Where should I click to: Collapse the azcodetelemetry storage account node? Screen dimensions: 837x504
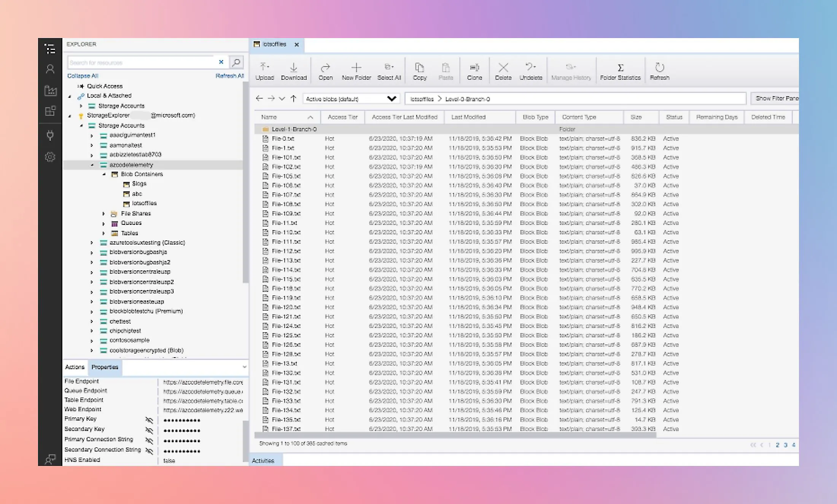[x=92, y=165]
